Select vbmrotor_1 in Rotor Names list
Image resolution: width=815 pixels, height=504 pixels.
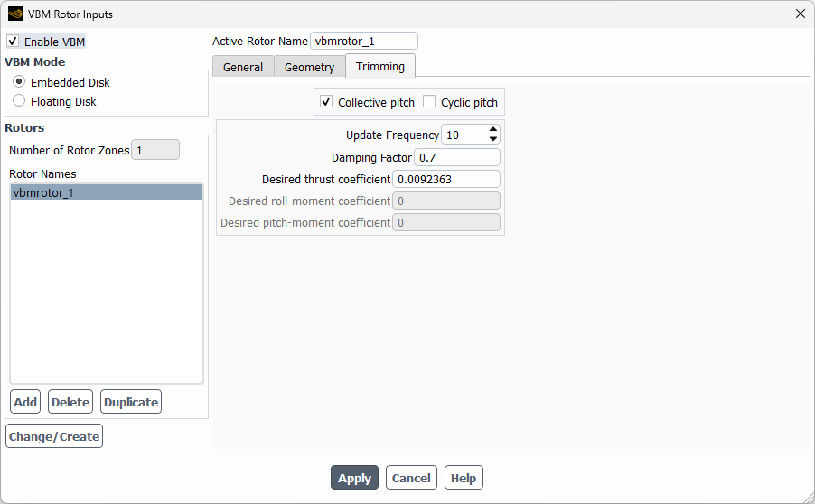coord(106,192)
